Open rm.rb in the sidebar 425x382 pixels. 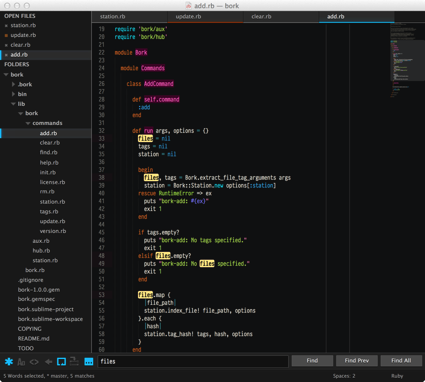point(47,192)
